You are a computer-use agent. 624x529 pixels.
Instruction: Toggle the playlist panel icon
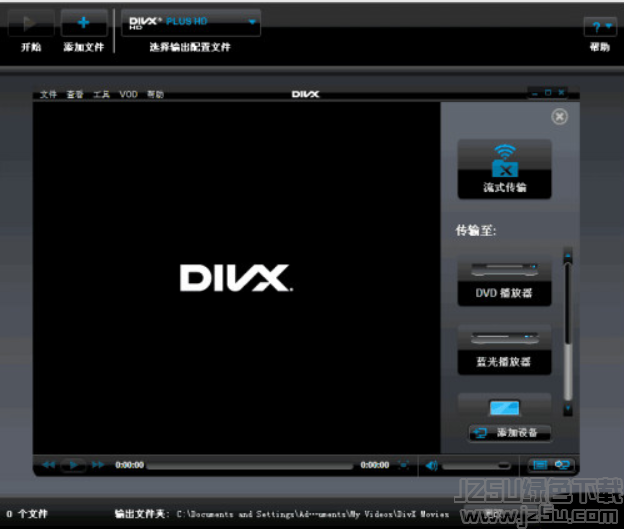pos(540,465)
